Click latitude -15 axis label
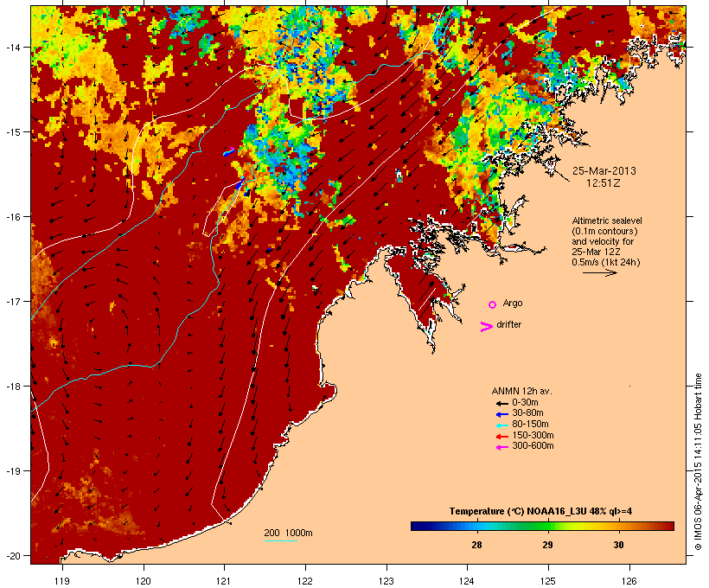This screenshot has height=588, width=709. (12, 132)
